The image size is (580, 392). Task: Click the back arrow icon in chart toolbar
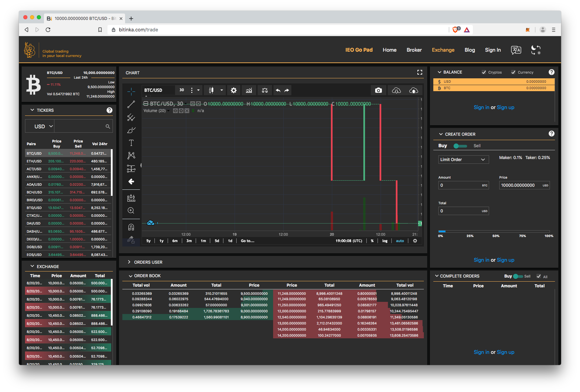pyautogui.click(x=131, y=182)
